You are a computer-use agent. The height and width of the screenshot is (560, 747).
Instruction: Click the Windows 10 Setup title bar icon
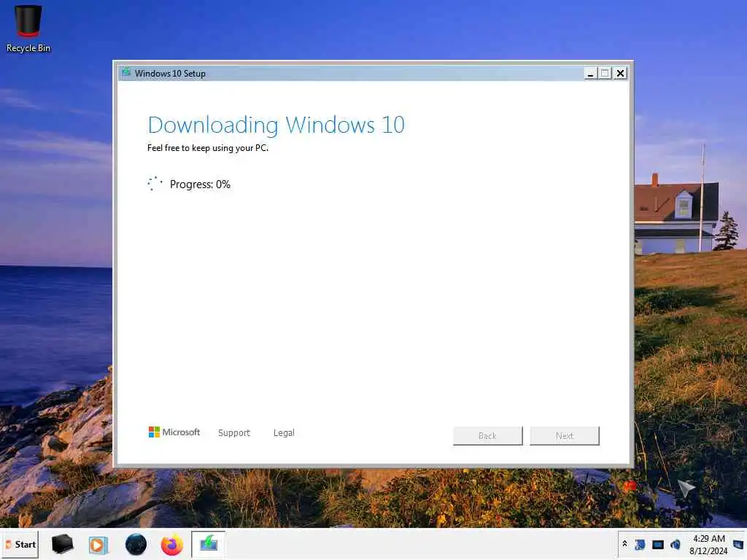tap(126, 72)
